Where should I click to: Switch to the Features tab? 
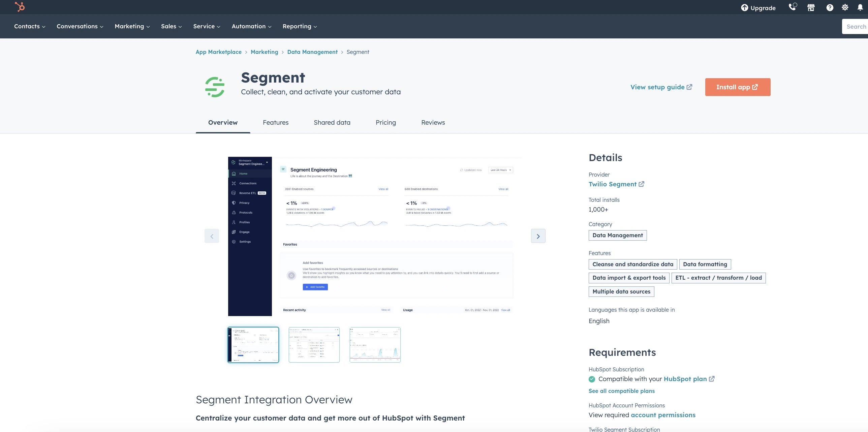click(x=275, y=122)
